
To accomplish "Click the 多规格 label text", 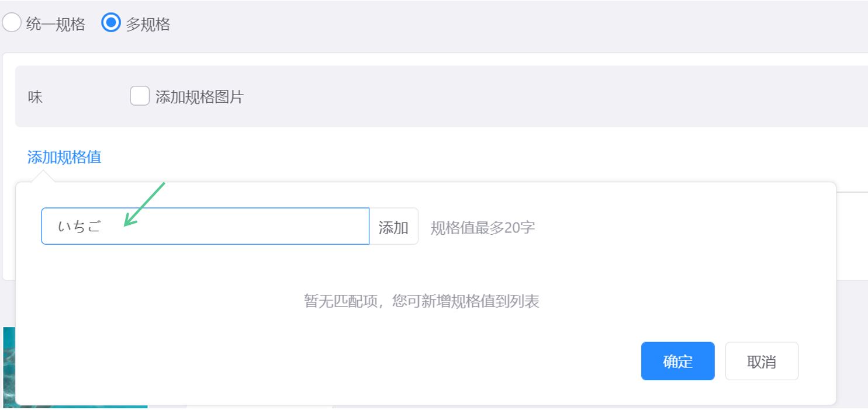I will click(x=148, y=24).
